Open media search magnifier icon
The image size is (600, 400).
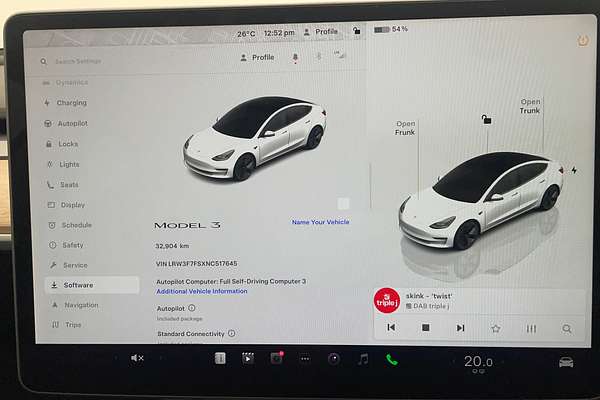pyautogui.click(x=567, y=329)
